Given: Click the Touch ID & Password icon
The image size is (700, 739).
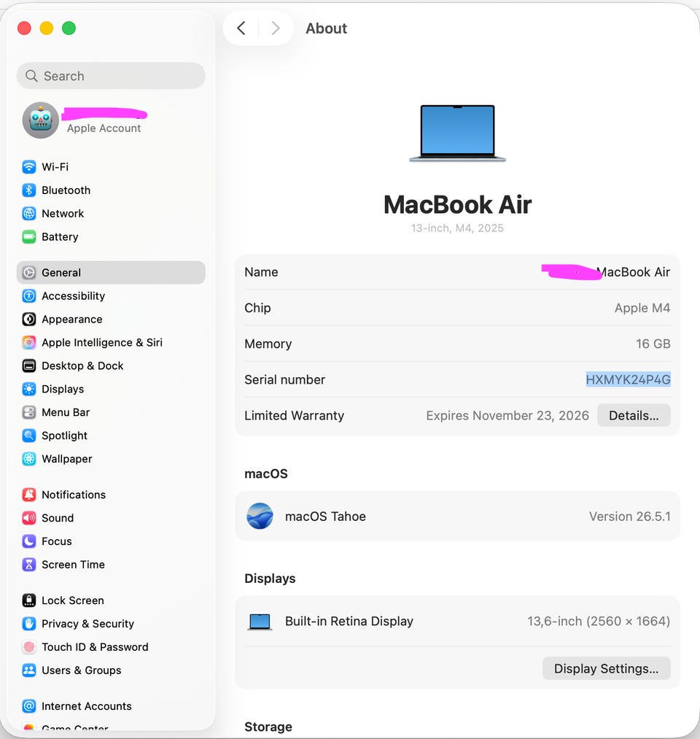Looking at the screenshot, I should 28,647.
